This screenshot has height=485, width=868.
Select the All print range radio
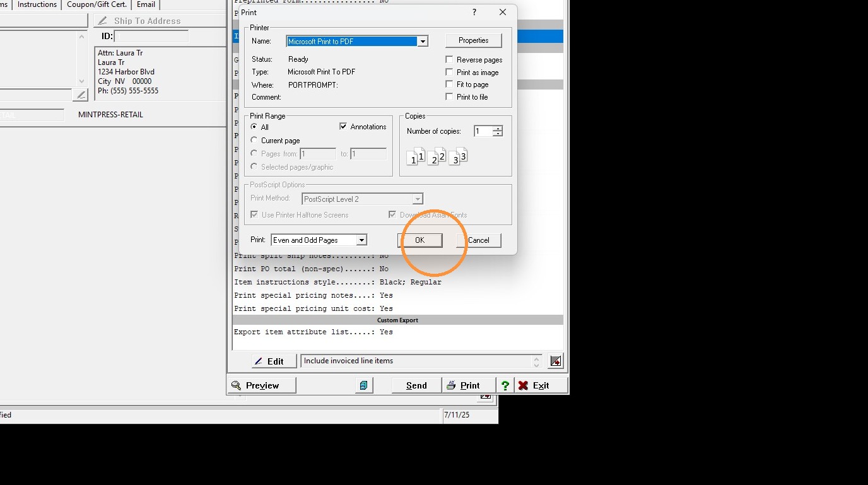coord(254,127)
